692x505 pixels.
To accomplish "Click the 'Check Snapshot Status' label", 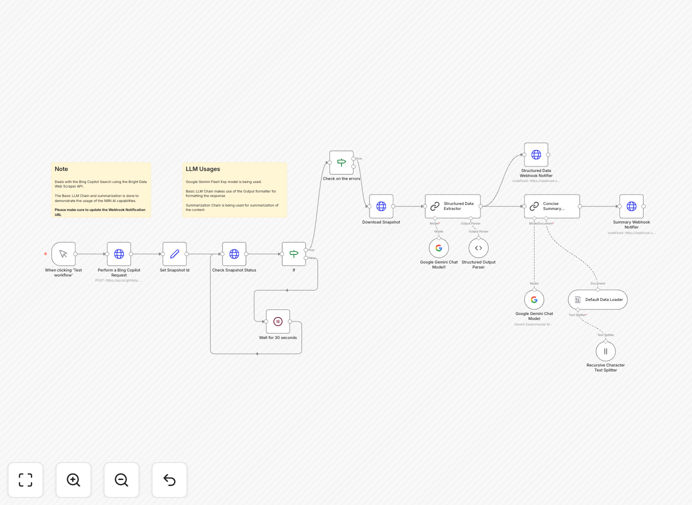I will coord(234,270).
